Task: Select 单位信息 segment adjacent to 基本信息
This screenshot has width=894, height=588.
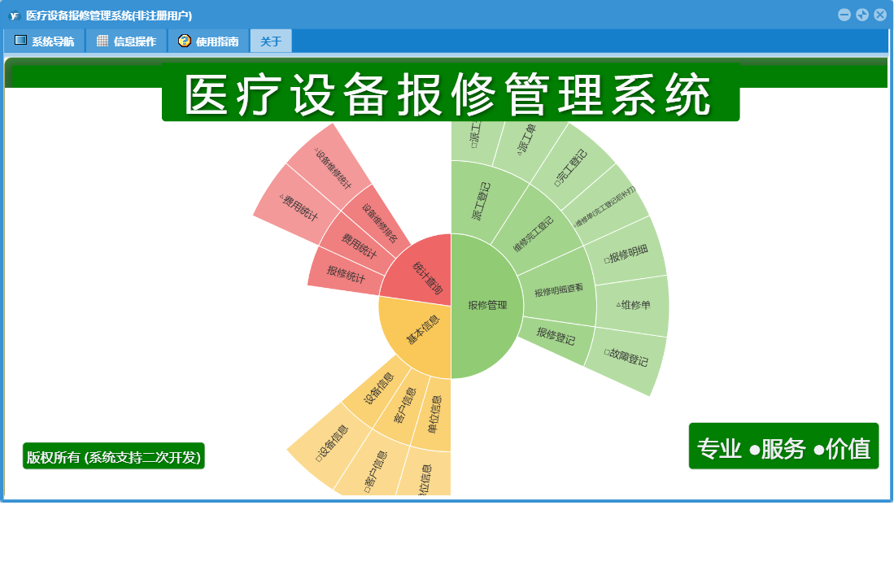Action: point(434,414)
